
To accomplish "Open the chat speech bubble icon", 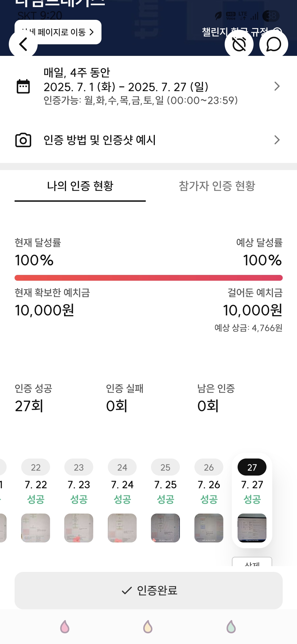I will click(x=274, y=44).
